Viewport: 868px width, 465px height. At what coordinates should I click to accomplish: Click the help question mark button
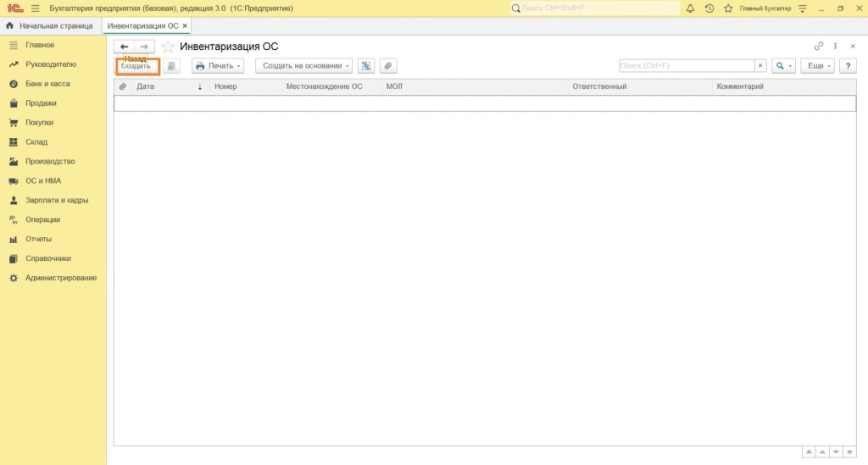848,66
